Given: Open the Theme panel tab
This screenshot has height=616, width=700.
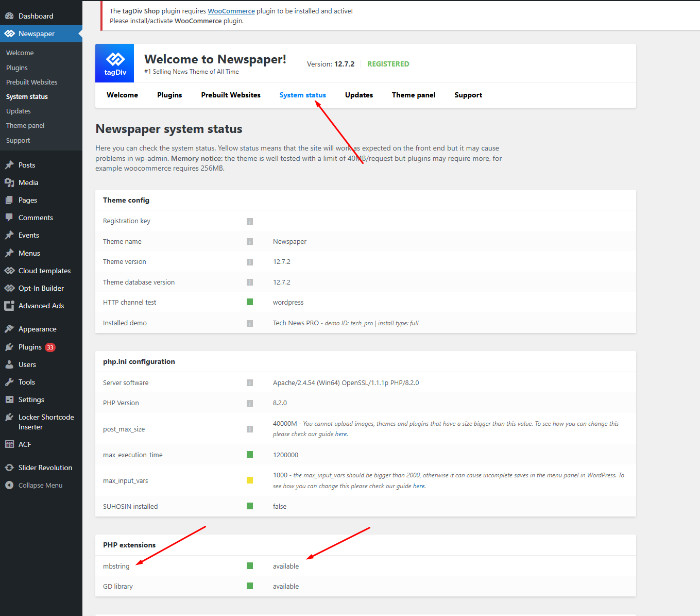Looking at the screenshot, I should pos(414,95).
